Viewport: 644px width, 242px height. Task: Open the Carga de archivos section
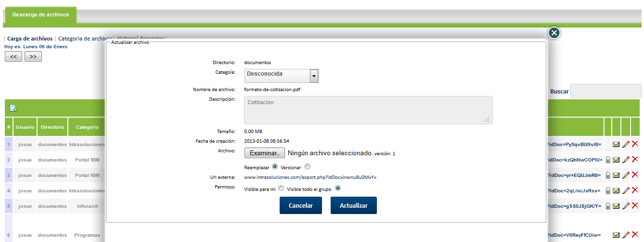[x=30, y=39]
